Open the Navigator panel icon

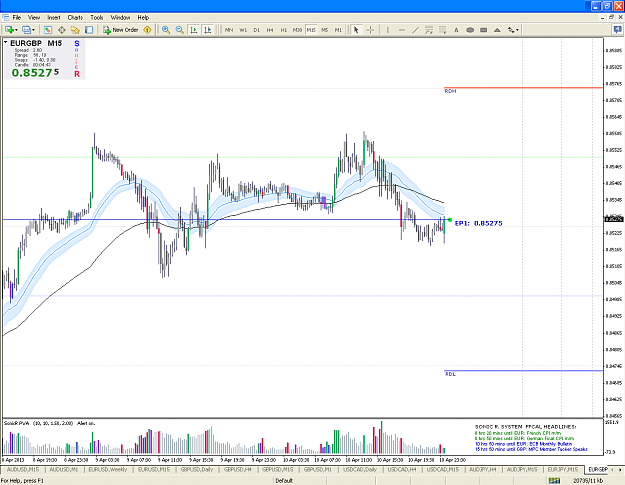click(75, 30)
